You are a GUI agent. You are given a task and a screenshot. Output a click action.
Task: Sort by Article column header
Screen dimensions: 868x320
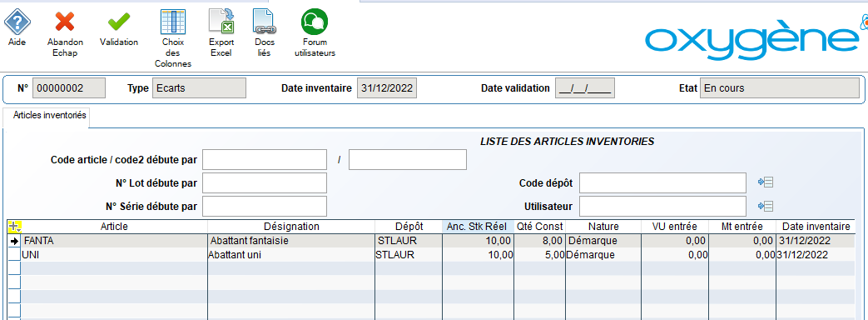[x=115, y=227]
